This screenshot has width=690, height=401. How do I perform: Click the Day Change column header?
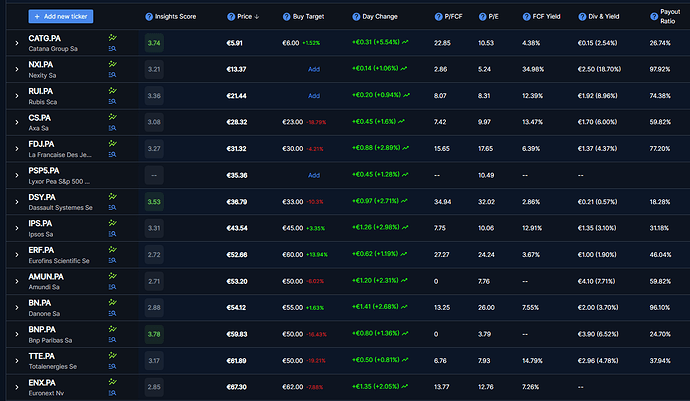[x=380, y=17]
